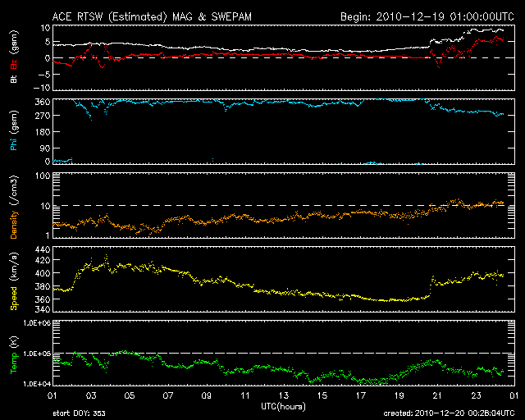Click the 180 tick on the Phi axis
Image resolution: width=525 pixels, height=420 pixels.
[43, 132]
